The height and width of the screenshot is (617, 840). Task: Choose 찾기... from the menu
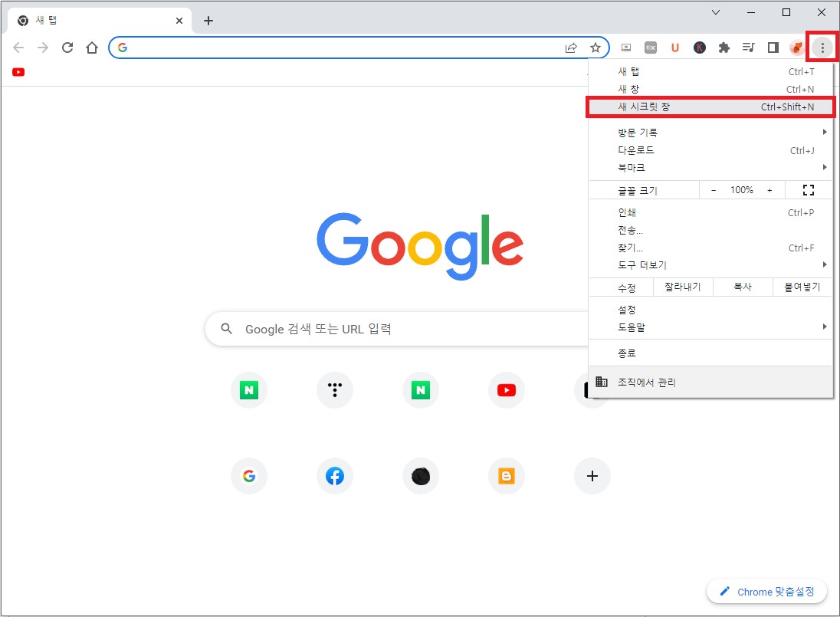point(710,248)
